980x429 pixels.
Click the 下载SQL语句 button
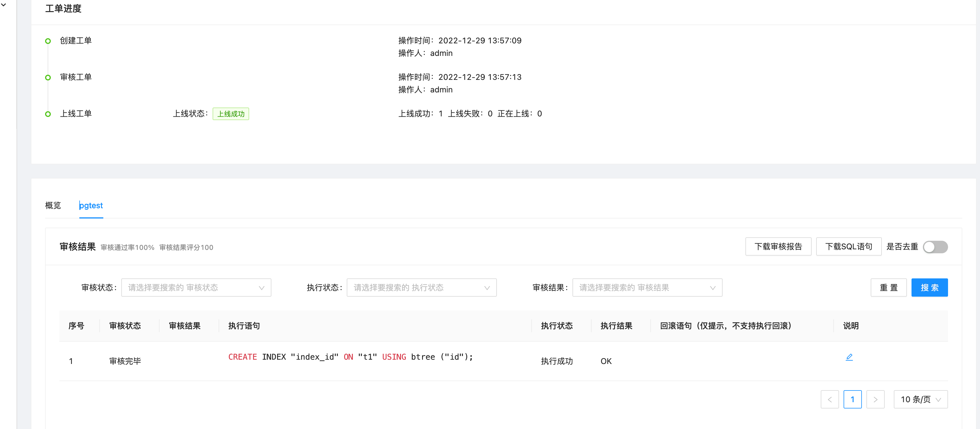849,246
